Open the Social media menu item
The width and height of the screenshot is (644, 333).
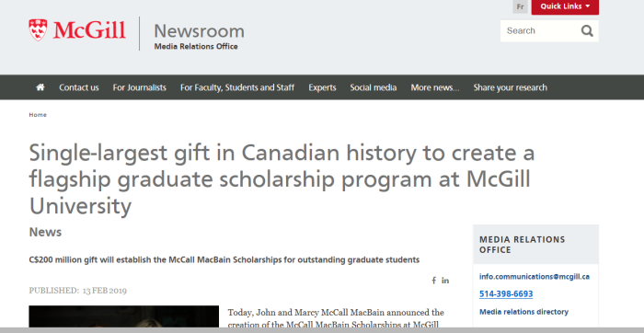pyautogui.click(x=374, y=87)
